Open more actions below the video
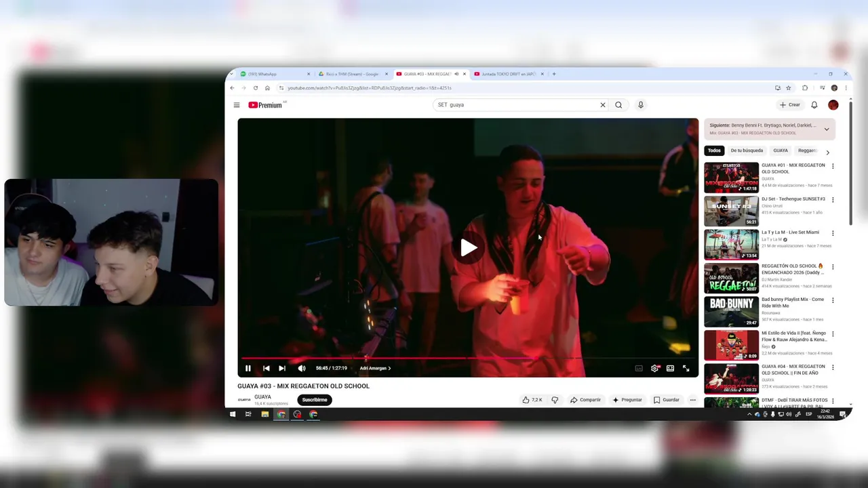Screen dimensions: 868x488 tap(692, 400)
